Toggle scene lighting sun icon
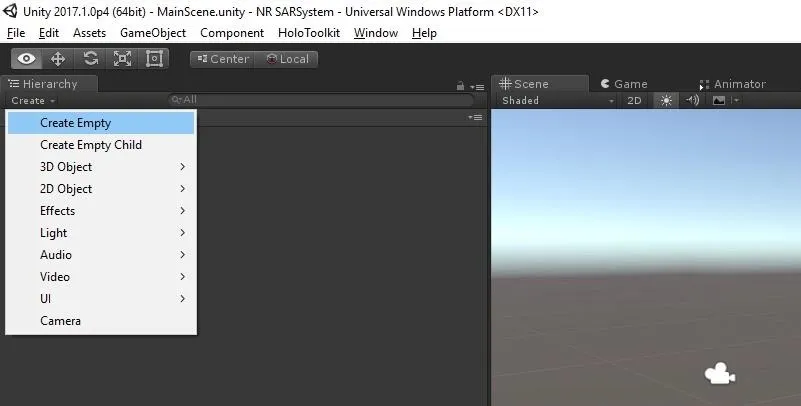 point(666,101)
